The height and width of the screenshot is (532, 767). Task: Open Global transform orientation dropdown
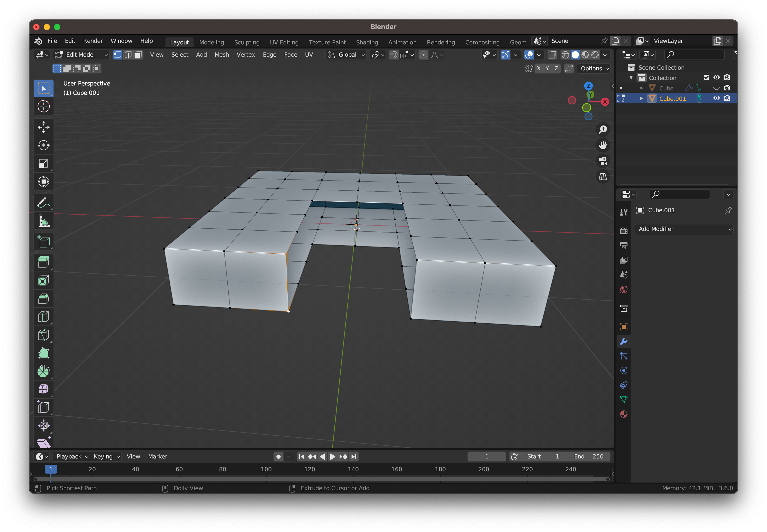coord(346,55)
